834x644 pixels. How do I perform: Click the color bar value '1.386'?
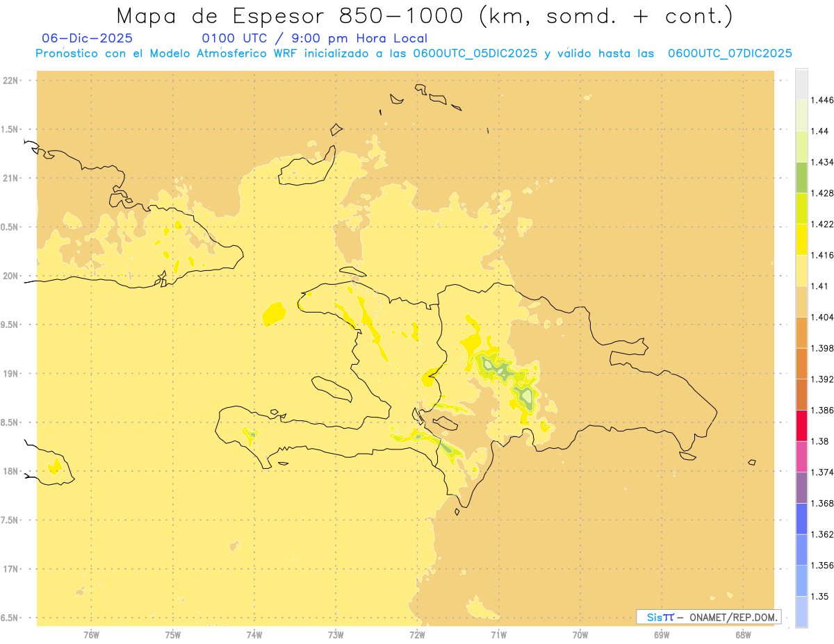click(823, 411)
